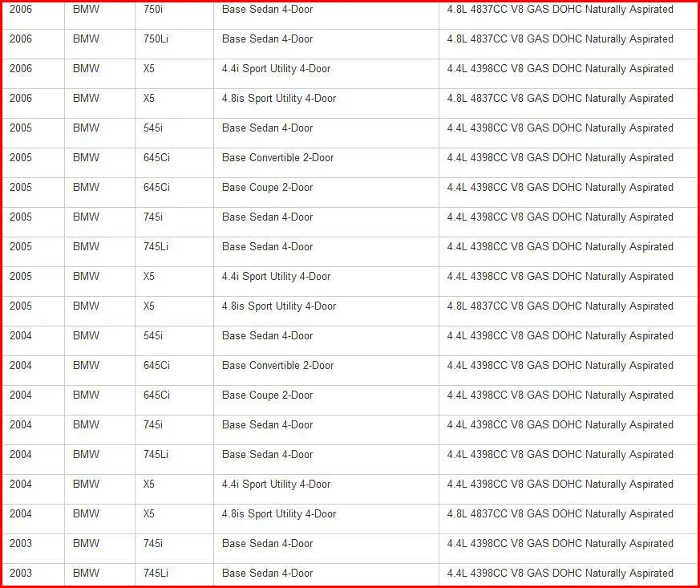Click 745i in the 2005 row

pyautogui.click(x=152, y=217)
